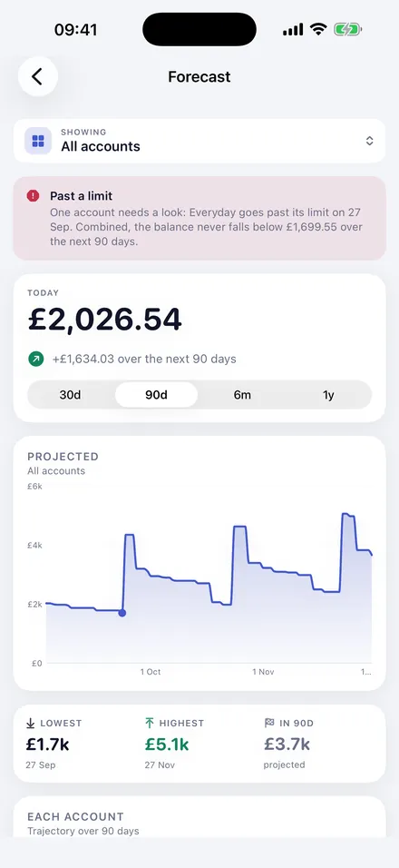Click the red alert exclamation icon
The image size is (399, 868).
[x=34, y=195]
